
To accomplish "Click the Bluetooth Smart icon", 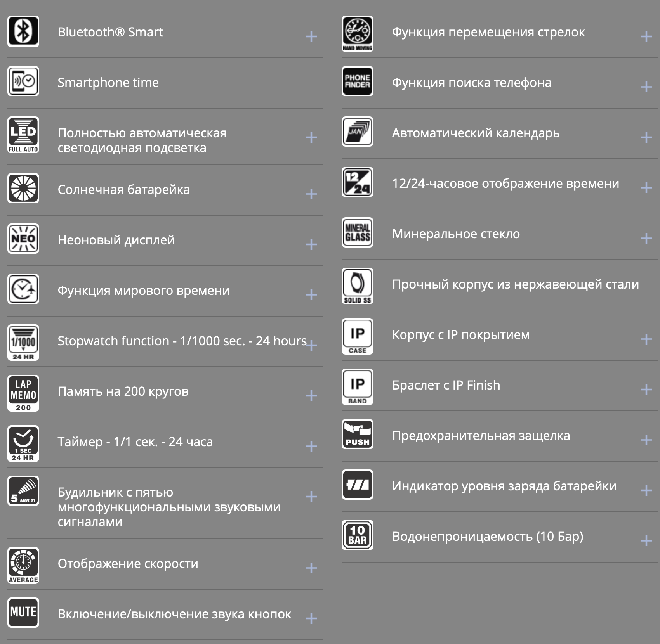I will pyautogui.click(x=23, y=31).
